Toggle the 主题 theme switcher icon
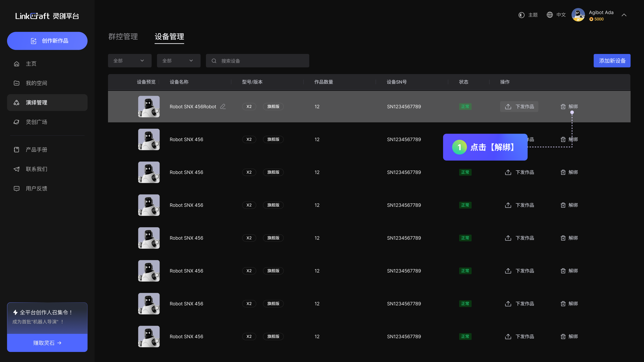This screenshot has height=362, width=644. point(522,15)
